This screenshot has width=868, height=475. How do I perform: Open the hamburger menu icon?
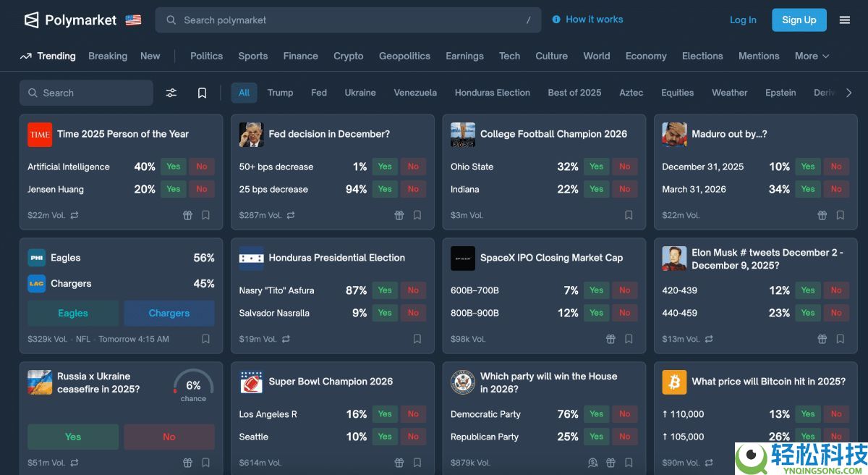(845, 20)
